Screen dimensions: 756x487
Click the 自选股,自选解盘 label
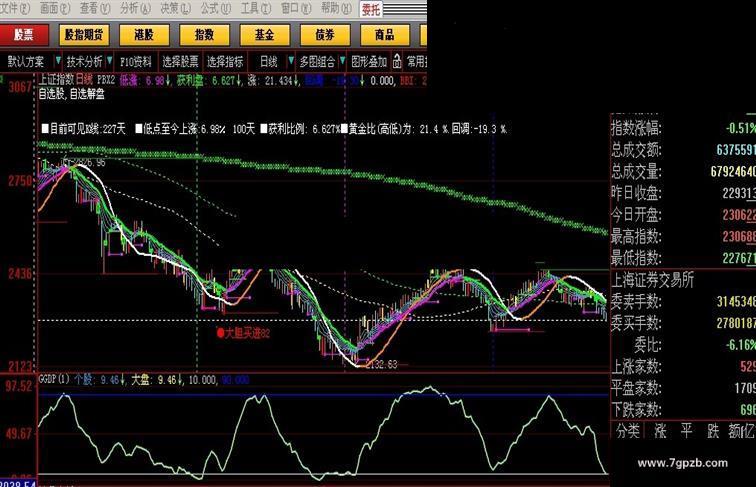coord(72,94)
